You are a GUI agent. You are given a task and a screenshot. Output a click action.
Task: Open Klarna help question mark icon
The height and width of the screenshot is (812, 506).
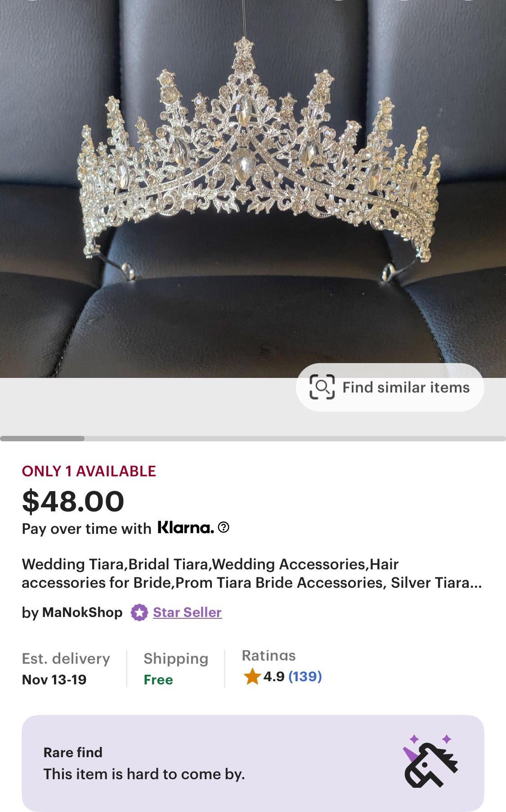pyautogui.click(x=224, y=527)
